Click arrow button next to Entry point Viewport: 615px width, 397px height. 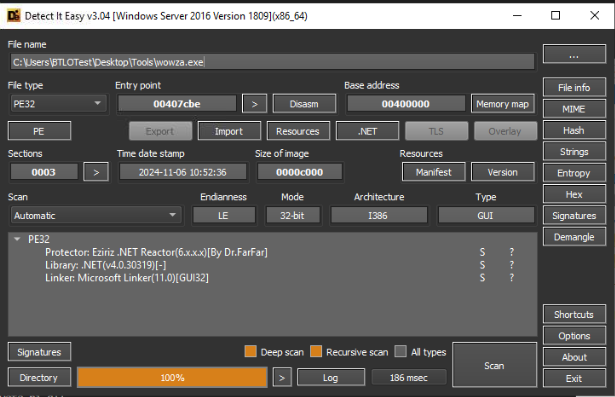pyautogui.click(x=255, y=104)
